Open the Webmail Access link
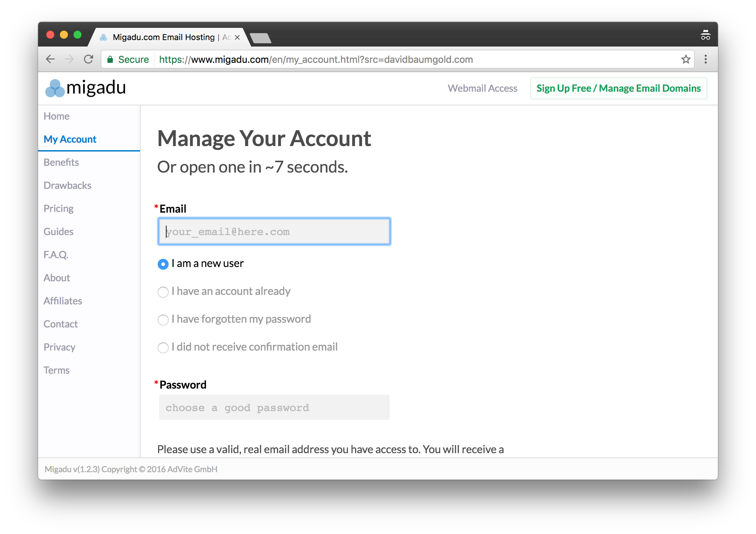The image size is (756, 534). pos(482,88)
